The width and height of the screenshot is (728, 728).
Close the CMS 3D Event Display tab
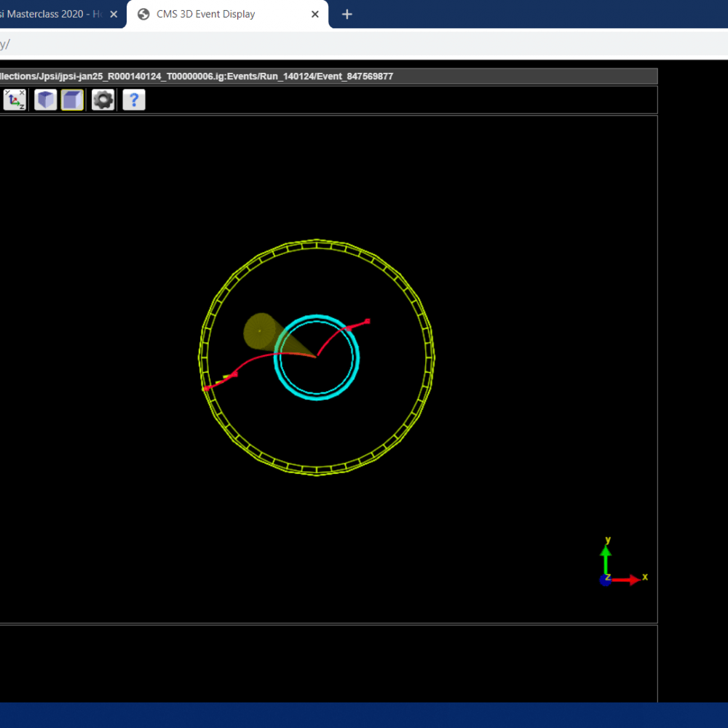tap(315, 15)
